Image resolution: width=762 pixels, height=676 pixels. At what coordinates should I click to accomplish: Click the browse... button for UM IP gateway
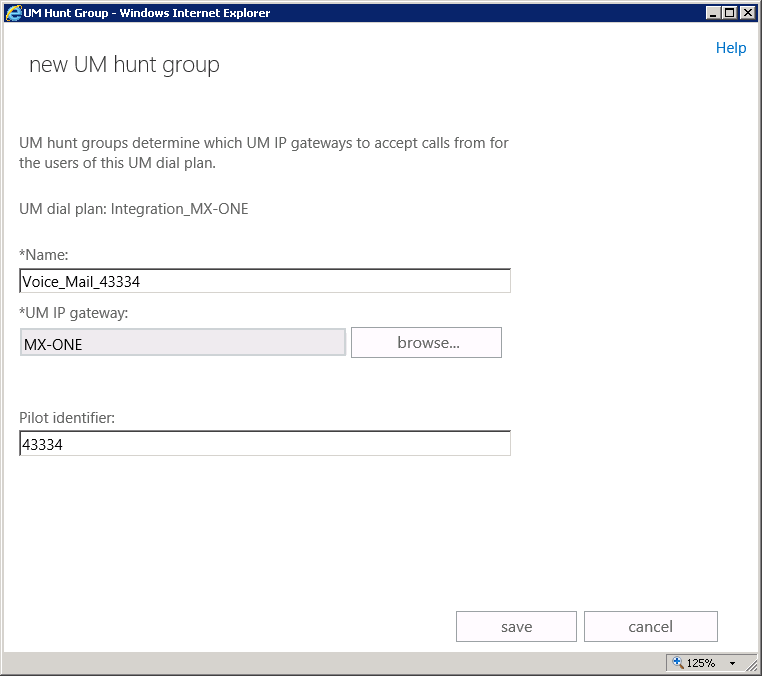(427, 342)
